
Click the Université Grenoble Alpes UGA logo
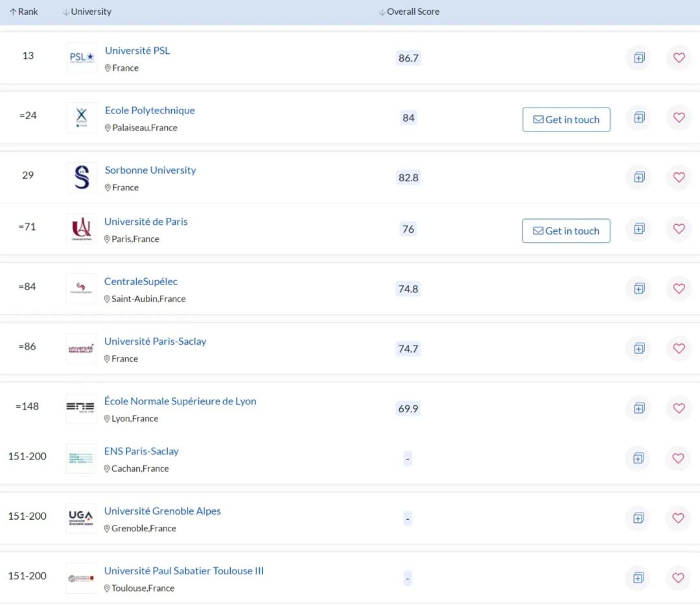coord(81,518)
